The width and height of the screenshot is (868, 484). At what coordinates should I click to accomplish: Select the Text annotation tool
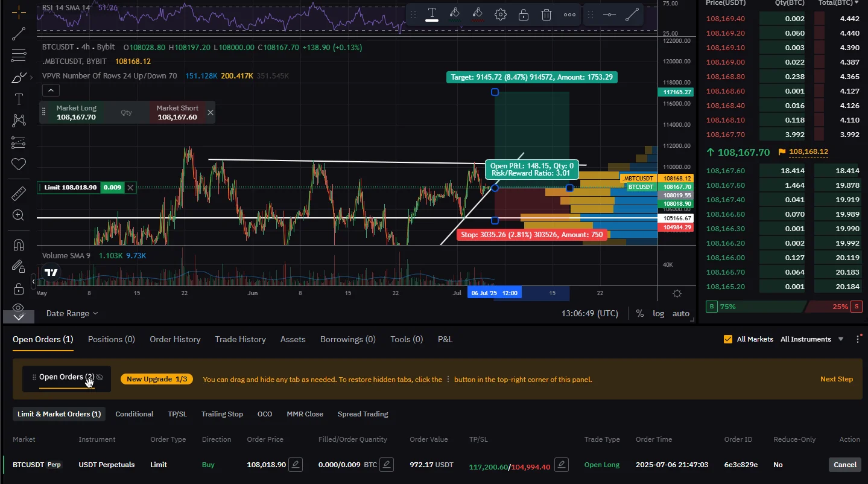coord(19,99)
